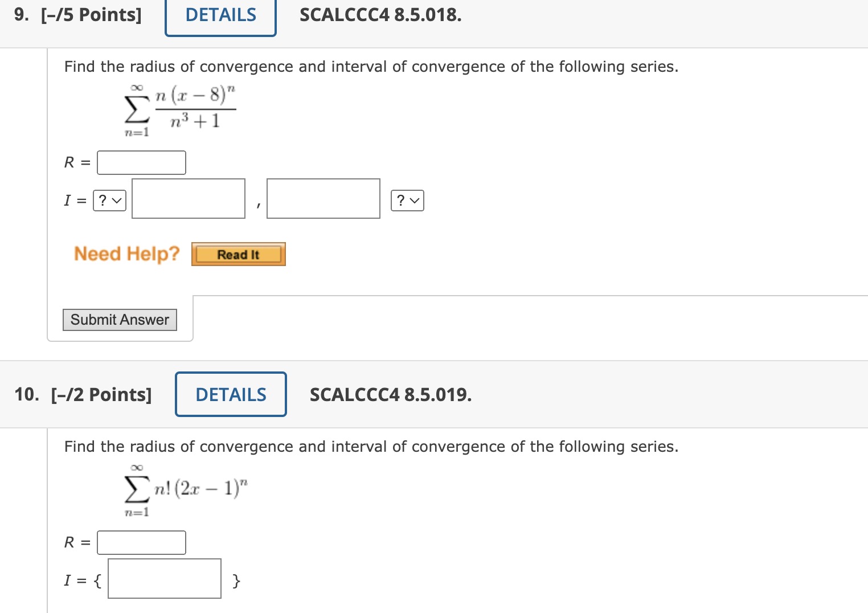Click the Read It button
Image resolution: width=868 pixels, height=613 pixels.
pyautogui.click(x=238, y=254)
